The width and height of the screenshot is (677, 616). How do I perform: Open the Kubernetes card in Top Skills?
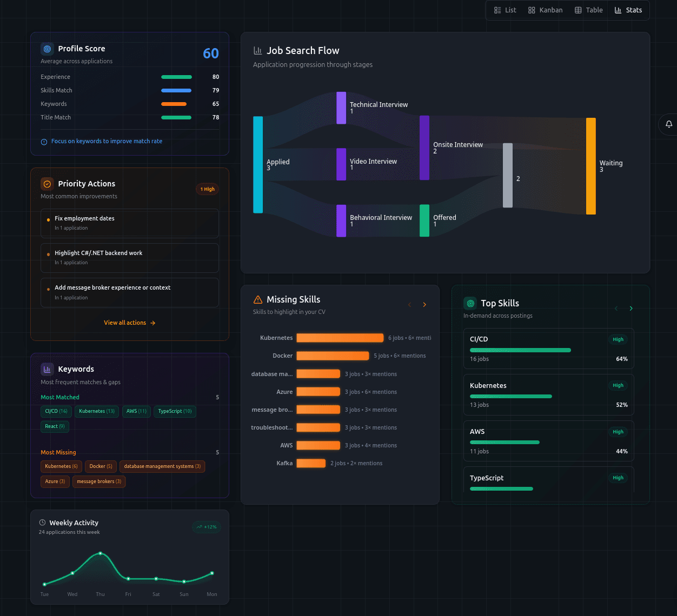click(x=548, y=395)
